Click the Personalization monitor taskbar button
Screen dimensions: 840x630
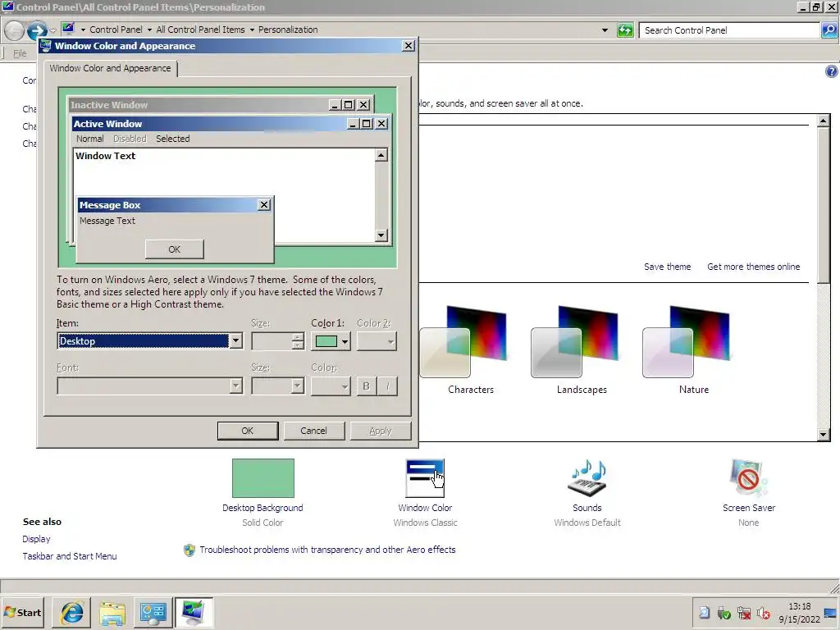click(x=194, y=613)
